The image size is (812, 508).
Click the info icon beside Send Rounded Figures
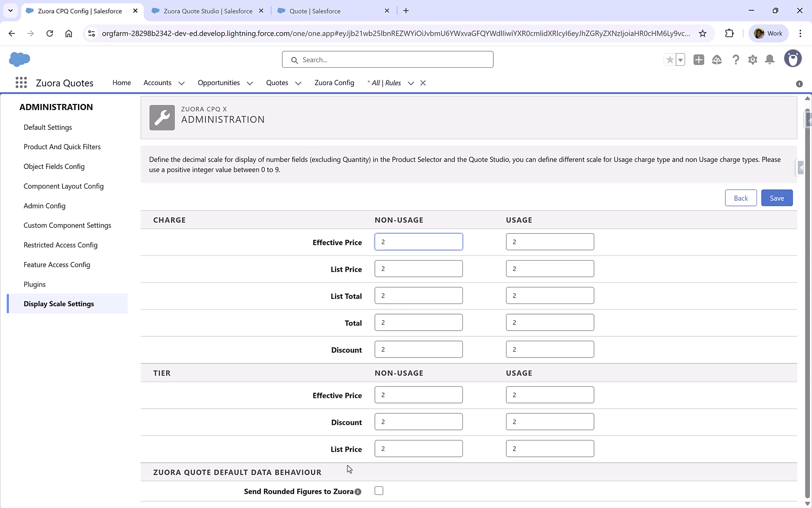tap(358, 492)
